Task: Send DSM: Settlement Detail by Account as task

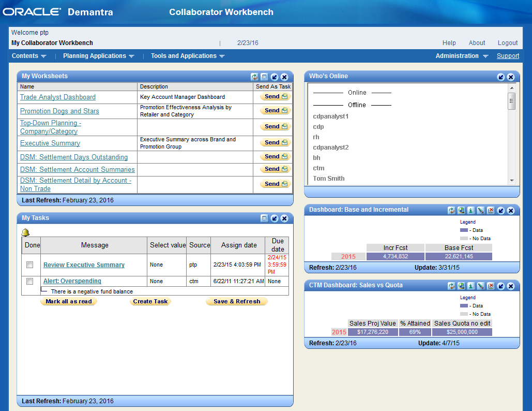Action: pyautogui.click(x=276, y=184)
